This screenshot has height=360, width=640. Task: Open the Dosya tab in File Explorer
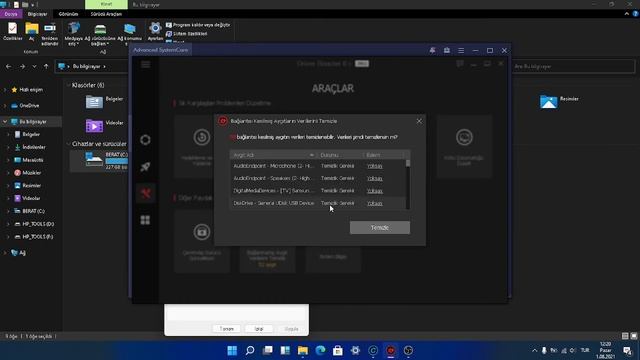point(11,14)
